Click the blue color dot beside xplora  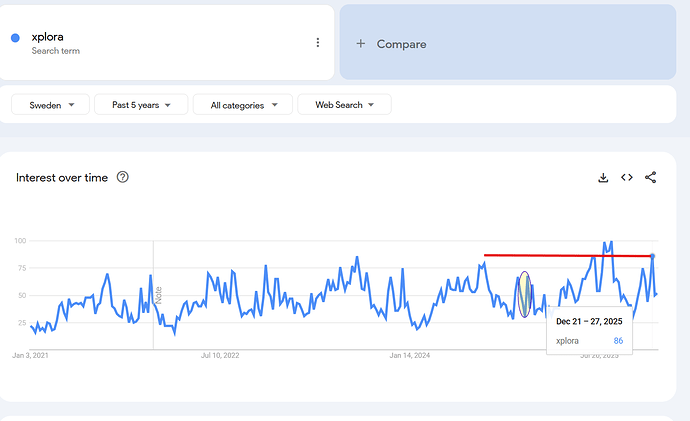click(x=15, y=38)
